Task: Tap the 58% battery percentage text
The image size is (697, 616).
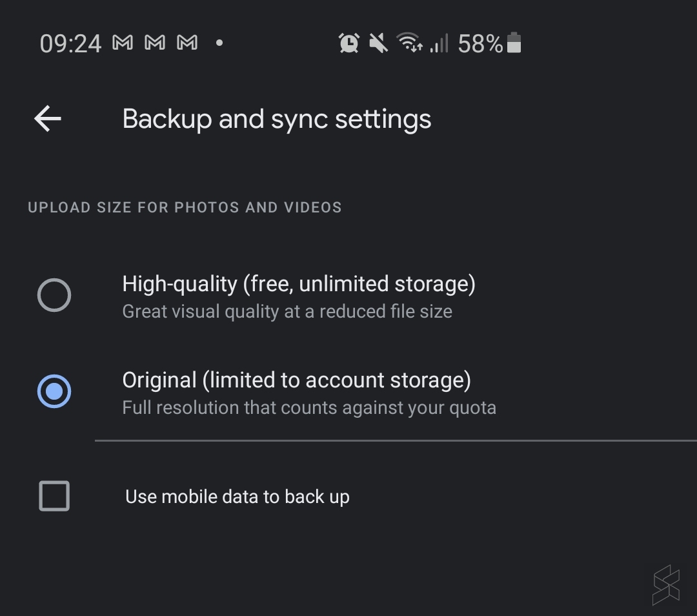Action: (x=480, y=44)
